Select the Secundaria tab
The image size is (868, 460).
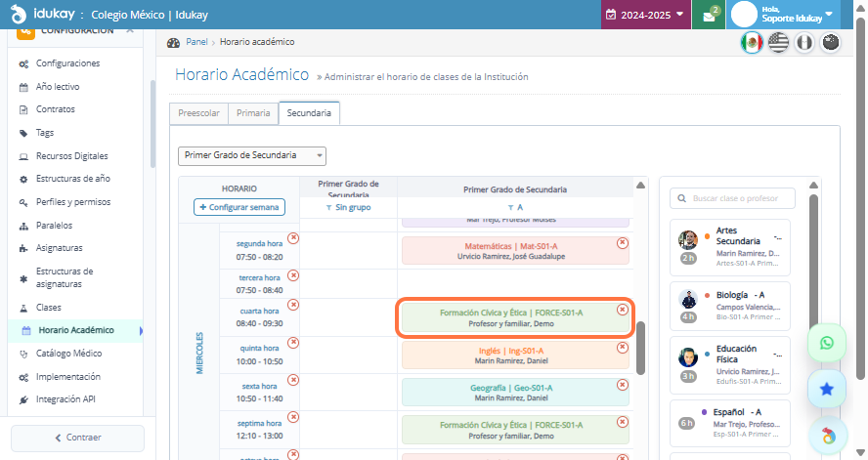click(x=309, y=113)
